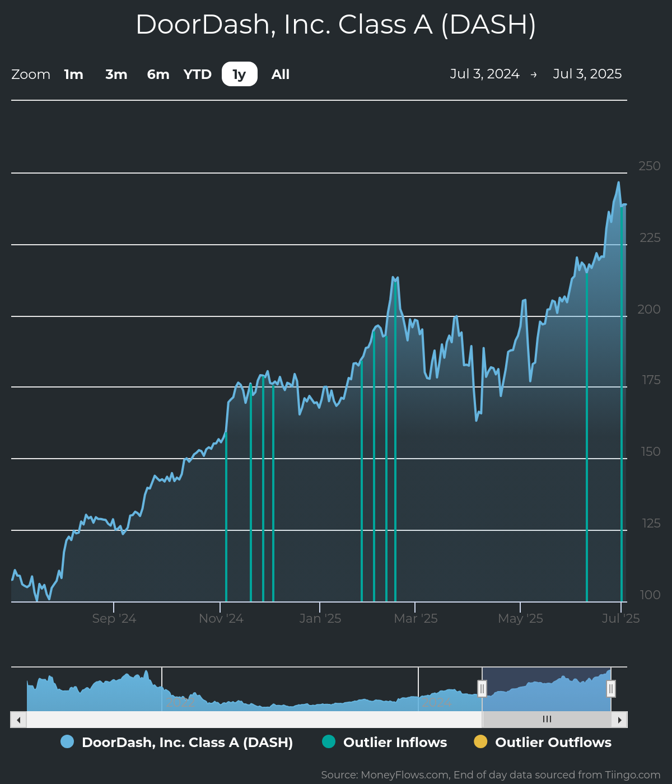Click the left navigator range handle

point(482,688)
